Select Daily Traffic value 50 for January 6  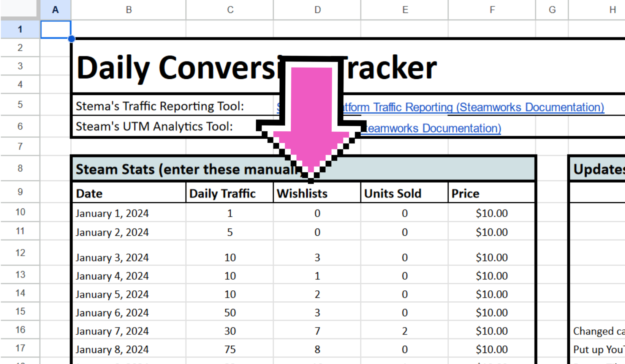pos(229,312)
